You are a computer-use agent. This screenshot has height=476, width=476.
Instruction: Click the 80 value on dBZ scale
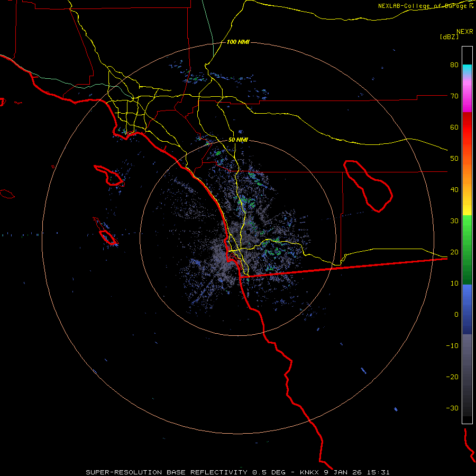coord(454,65)
